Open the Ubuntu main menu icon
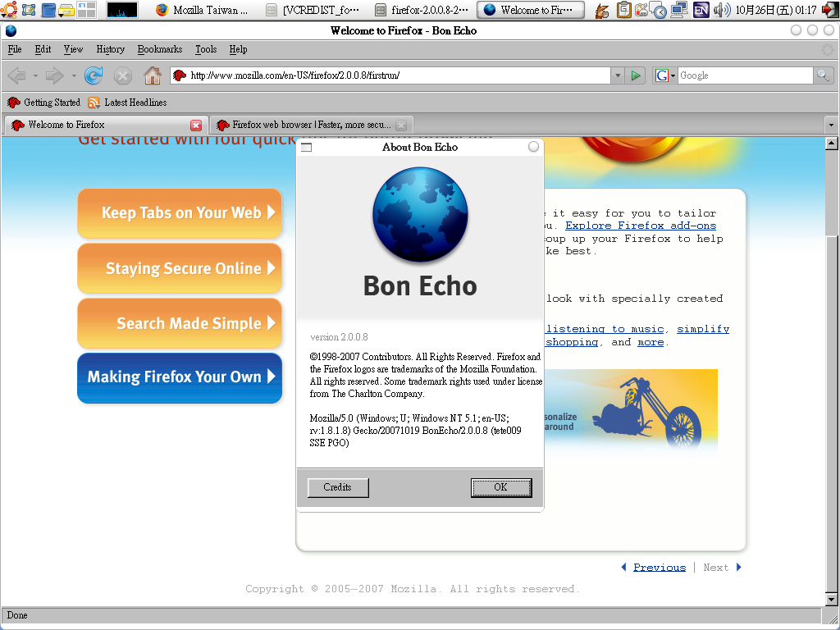 click(x=9, y=10)
